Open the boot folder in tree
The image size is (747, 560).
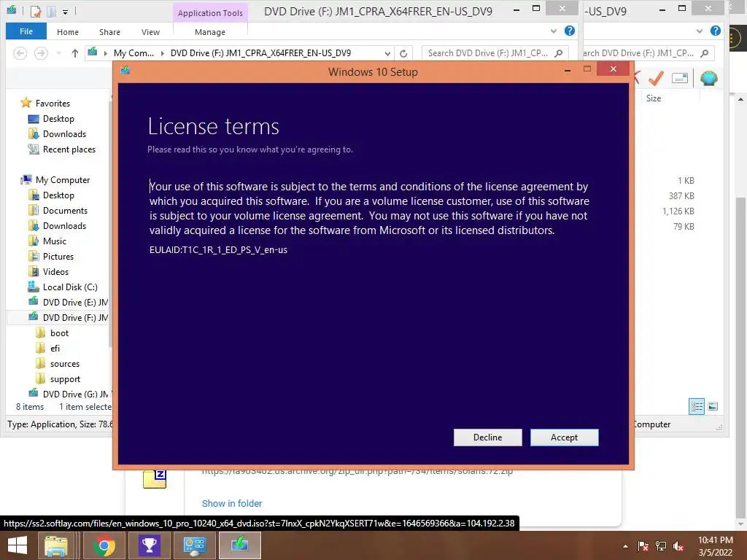click(59, 332)
